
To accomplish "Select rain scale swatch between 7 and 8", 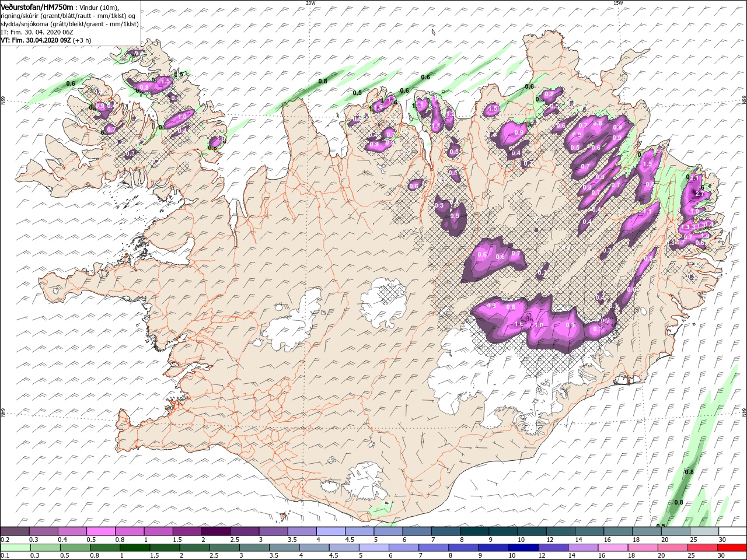I will click(x=432, y=548).
